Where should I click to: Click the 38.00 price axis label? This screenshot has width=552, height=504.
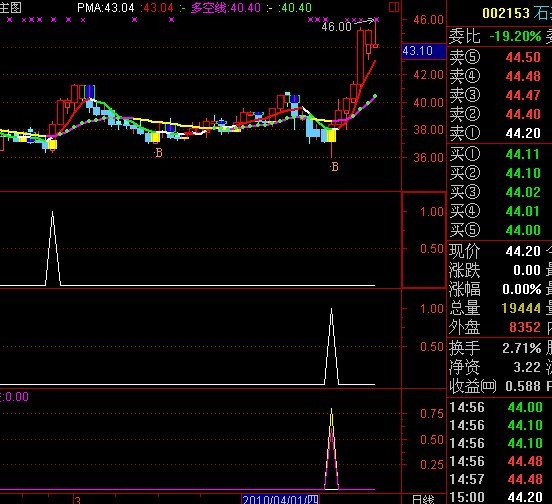(x=428, y=130)
